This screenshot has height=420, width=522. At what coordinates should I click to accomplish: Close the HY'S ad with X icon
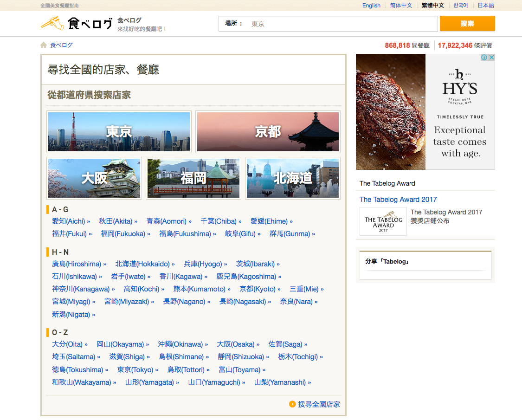pos(491,58)
